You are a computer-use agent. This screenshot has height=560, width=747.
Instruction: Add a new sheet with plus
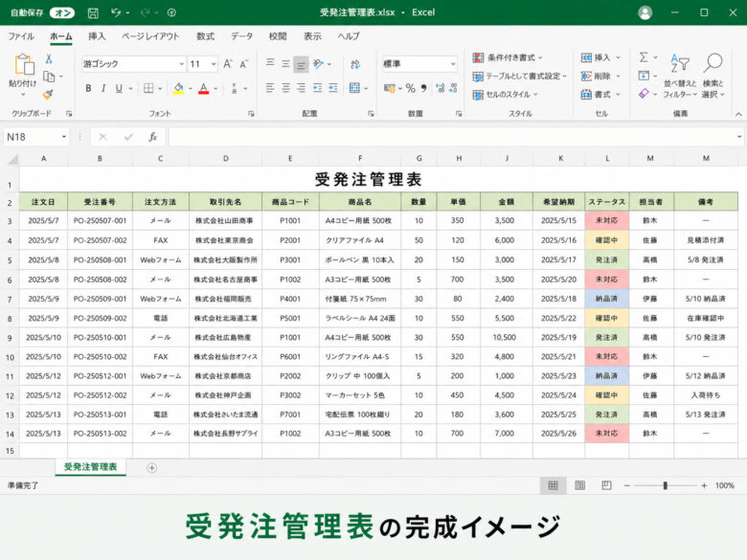[151, 468]
